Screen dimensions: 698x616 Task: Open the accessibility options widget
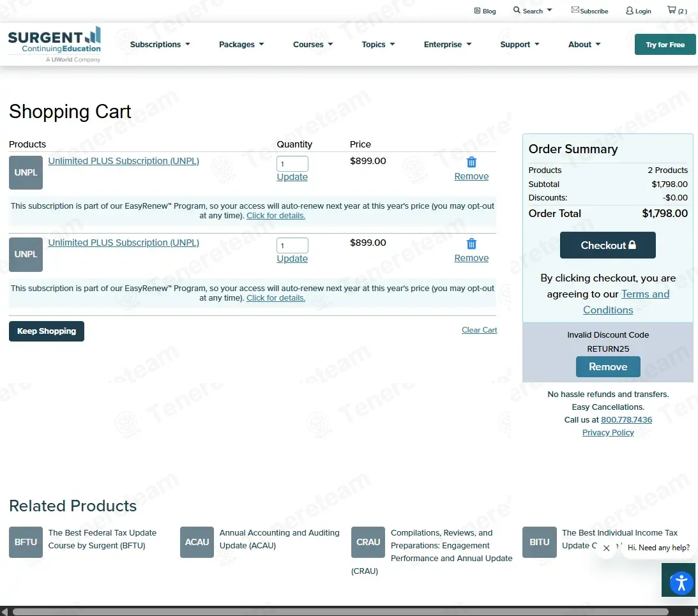(x=681, y=582)
